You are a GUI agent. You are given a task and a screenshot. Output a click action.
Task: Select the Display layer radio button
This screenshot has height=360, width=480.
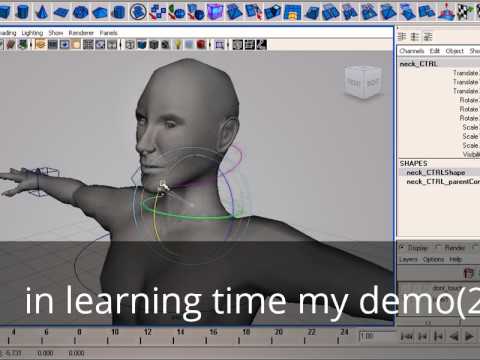pos(402,248)
